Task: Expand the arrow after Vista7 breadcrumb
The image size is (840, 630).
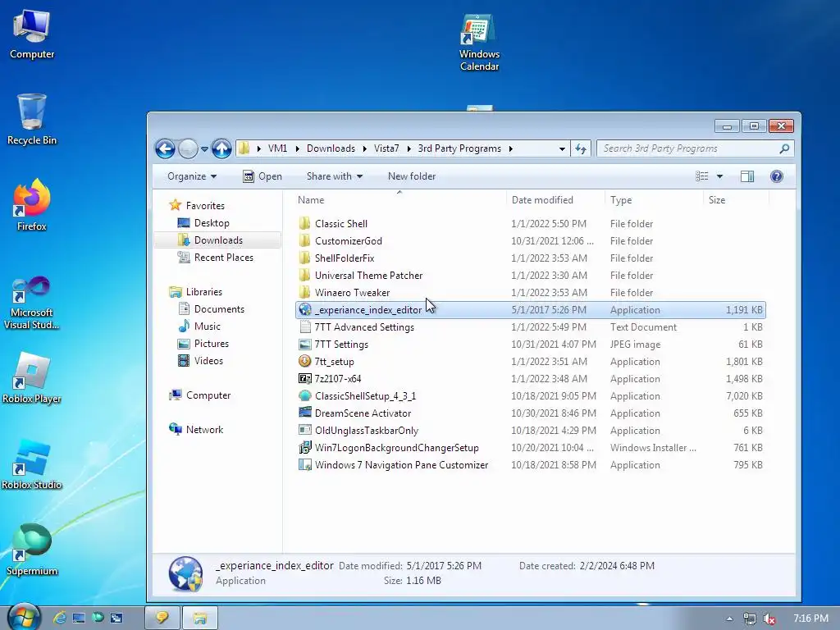Action: [x=409, y=149]
